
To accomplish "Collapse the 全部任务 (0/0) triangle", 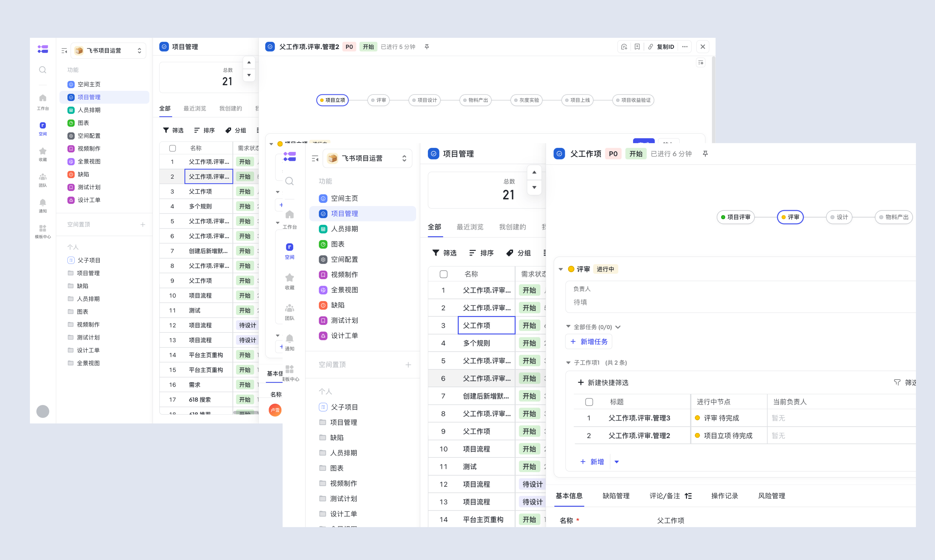I will (568, 326).
